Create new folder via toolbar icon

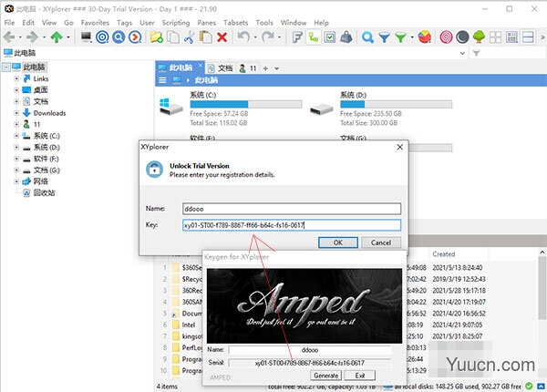click(157, 37)
